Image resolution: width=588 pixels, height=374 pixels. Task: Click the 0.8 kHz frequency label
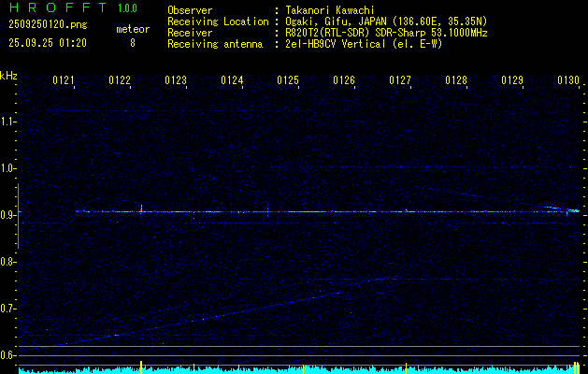(x=7, y=262)
